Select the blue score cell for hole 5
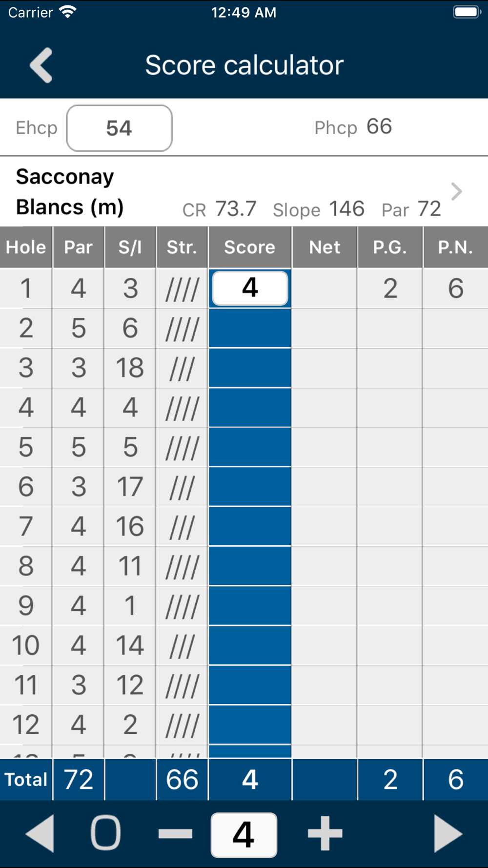This screenshot has height=868, width=488. tap(250, 447)
